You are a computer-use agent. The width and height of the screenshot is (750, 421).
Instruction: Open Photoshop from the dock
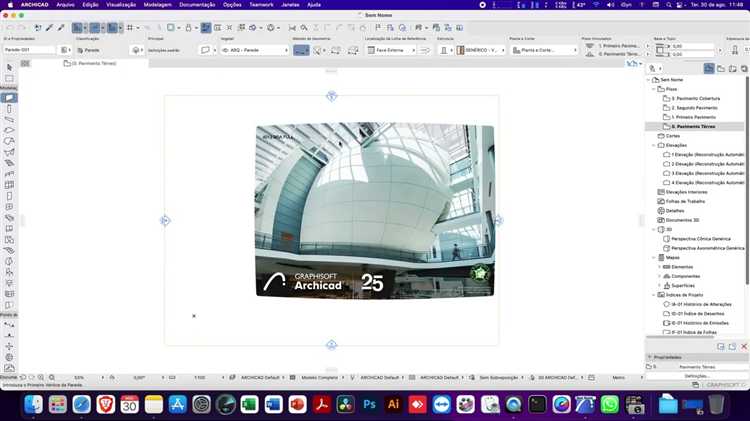[x=369, y=405]
